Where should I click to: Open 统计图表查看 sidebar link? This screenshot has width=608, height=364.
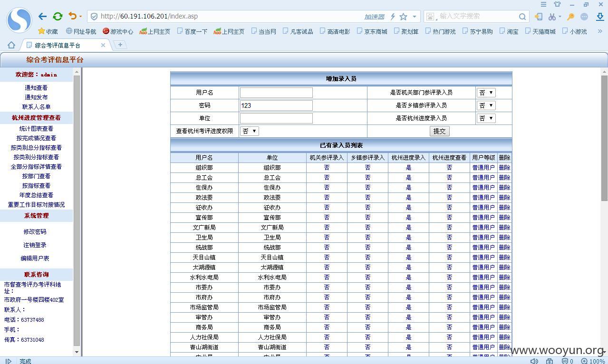click(36, 129)
